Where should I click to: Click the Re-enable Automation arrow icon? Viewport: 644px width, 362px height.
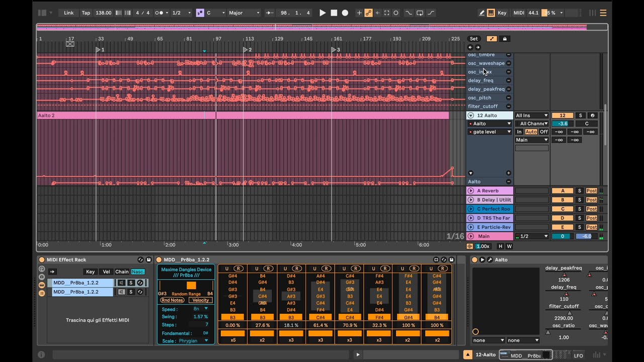[x=377, y=13]
